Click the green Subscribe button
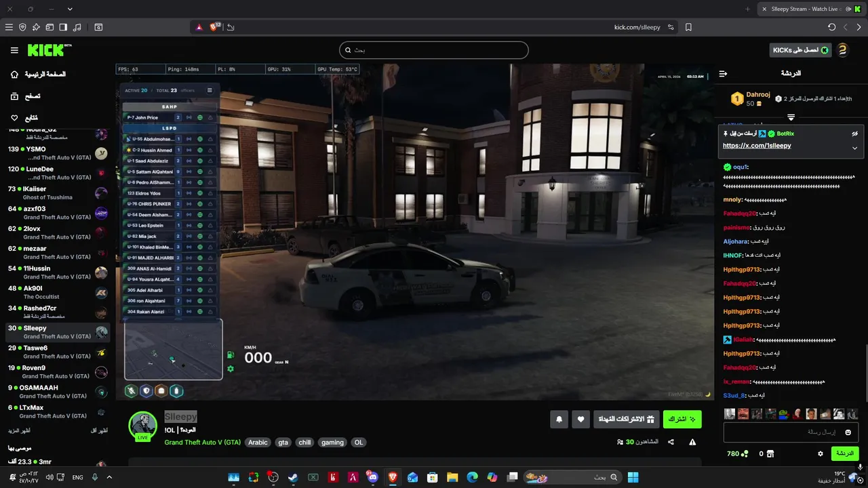The height and width of the screenshot is (488, 868). pos(682,420)
